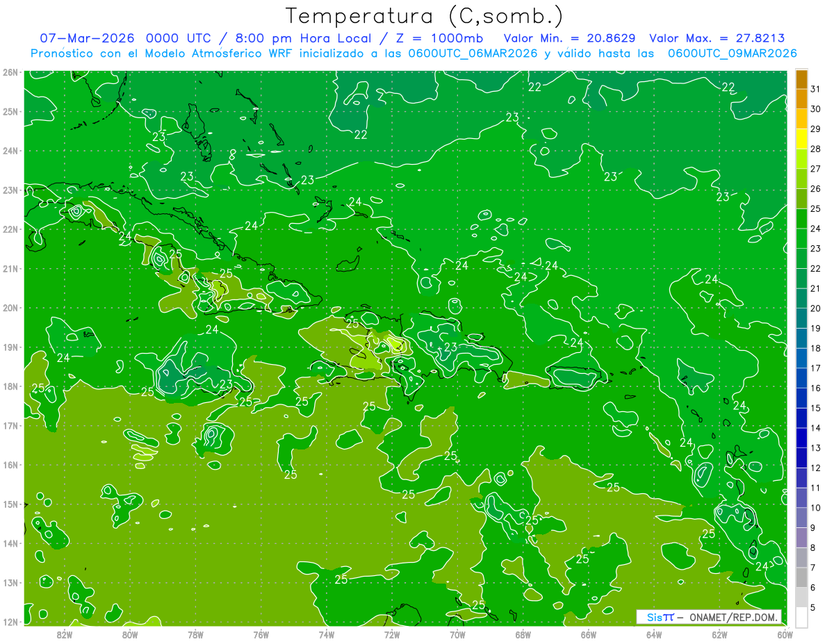Click the white swatch below 5 on color scale
This screenshot has width=834, height=644.
801,617
